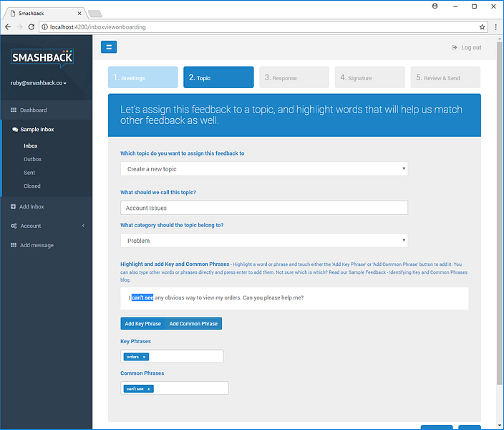Open the Sent folder
504x430 pixels.
coord(29,173)
